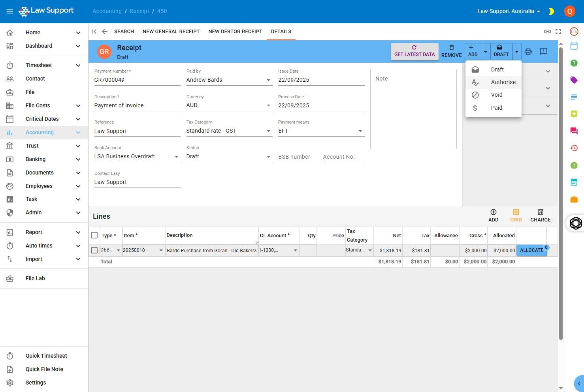Open the Payment means dropdown showing EFT
This screenshot has height=392, width=584.
click(x=321, y=131)
